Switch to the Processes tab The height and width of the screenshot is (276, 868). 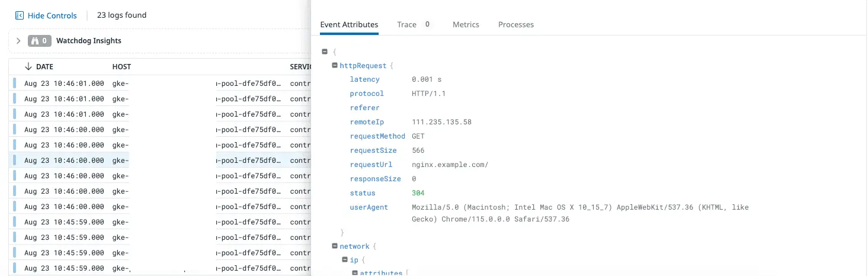[x=516, y=24]
